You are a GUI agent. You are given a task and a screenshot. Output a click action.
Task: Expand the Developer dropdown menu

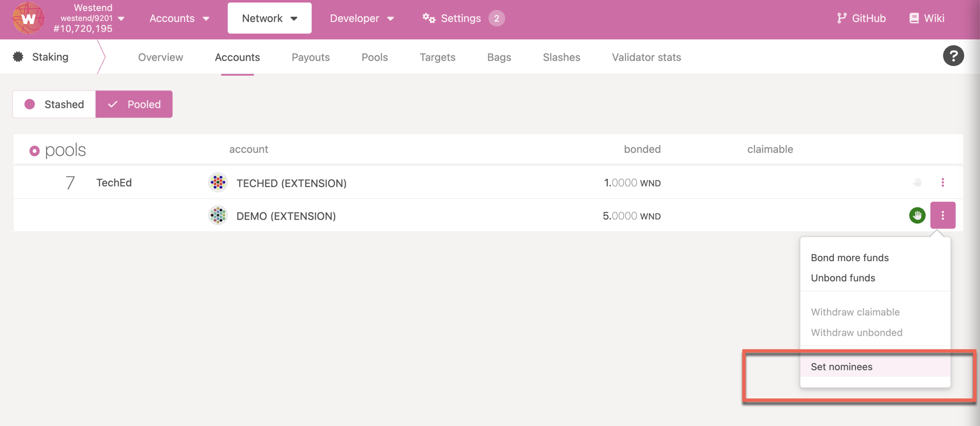click(x=361, y=18)
